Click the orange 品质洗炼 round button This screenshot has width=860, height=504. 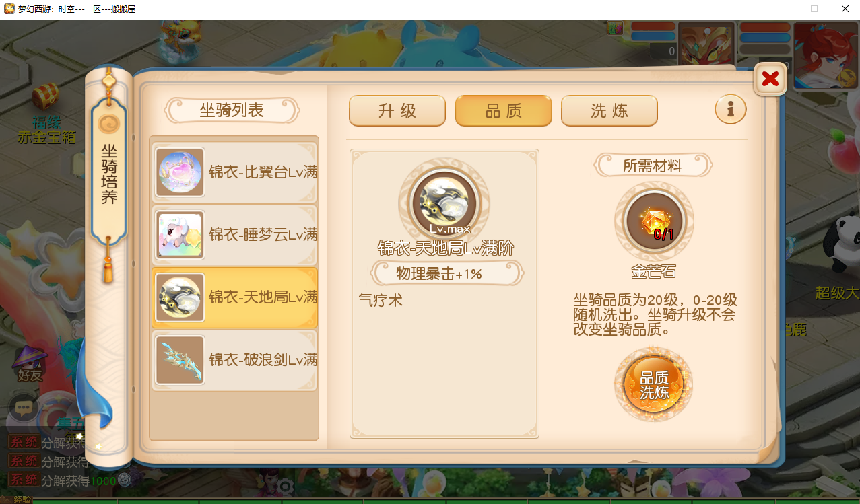654,385
